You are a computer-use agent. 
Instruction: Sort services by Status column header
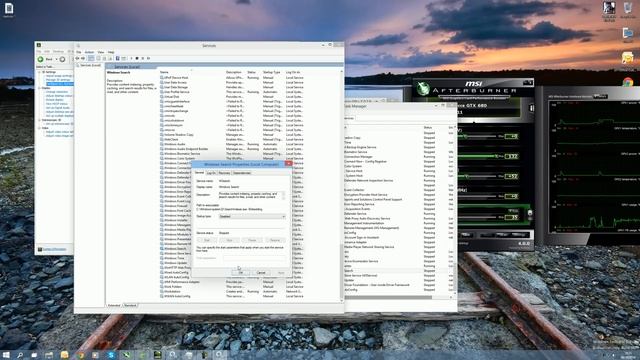point(251,72)
